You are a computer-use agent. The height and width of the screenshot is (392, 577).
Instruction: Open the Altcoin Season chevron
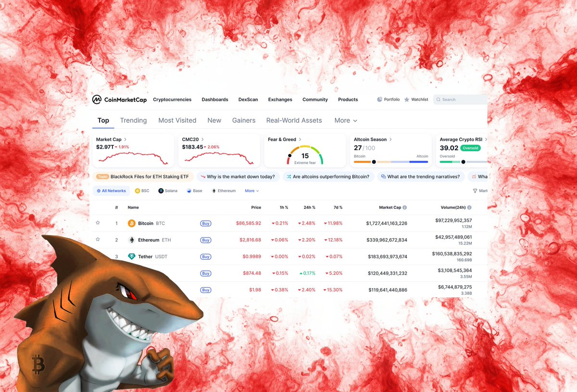click(x=390, y=139)
